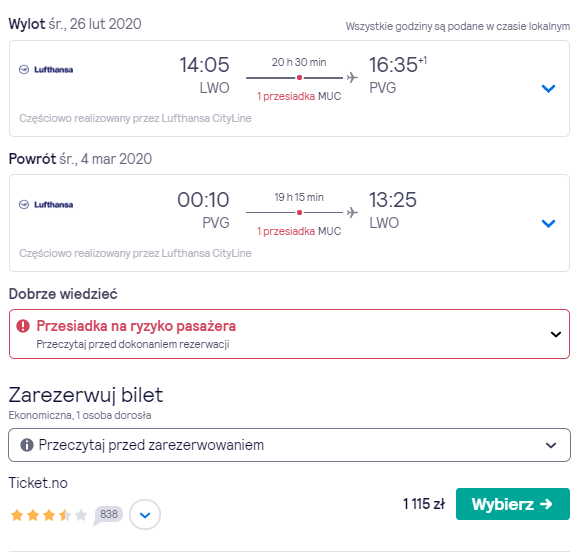Screen dimensions: 580x554
Task: Click '1 przesiadka MUC' on return flight
Action: [x=299, y=231]
